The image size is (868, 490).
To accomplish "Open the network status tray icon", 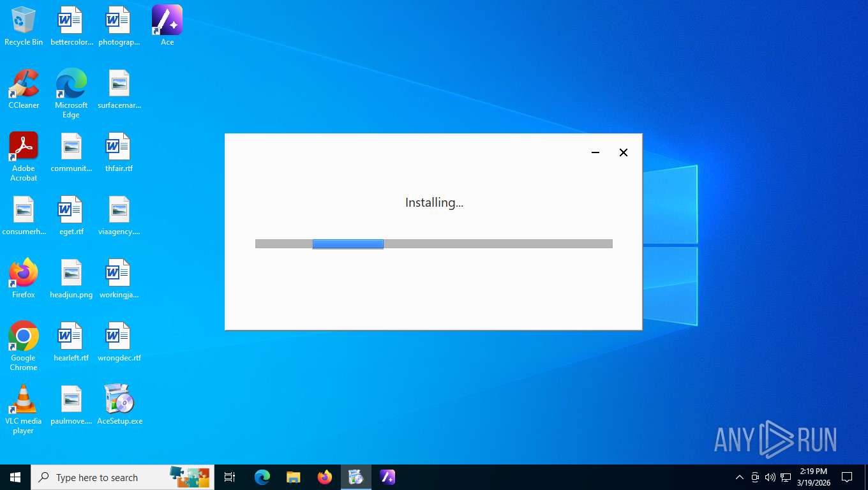I will (x=786, y=477).
